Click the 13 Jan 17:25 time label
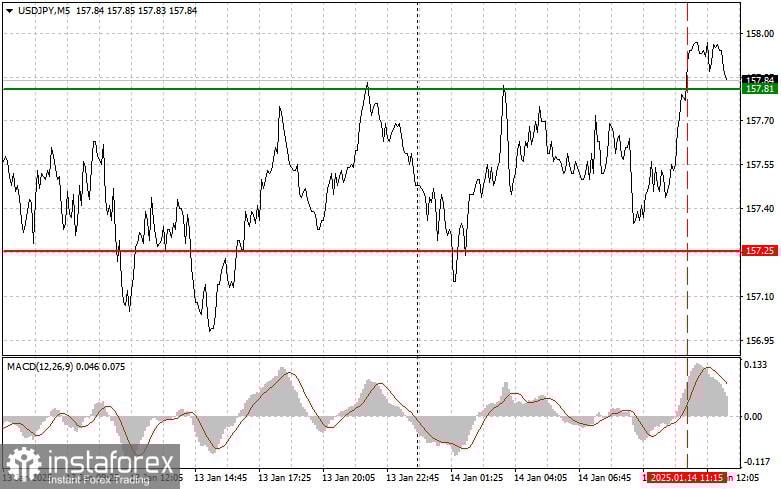Screen dimensions: 781x489 [x=284, y=478]
